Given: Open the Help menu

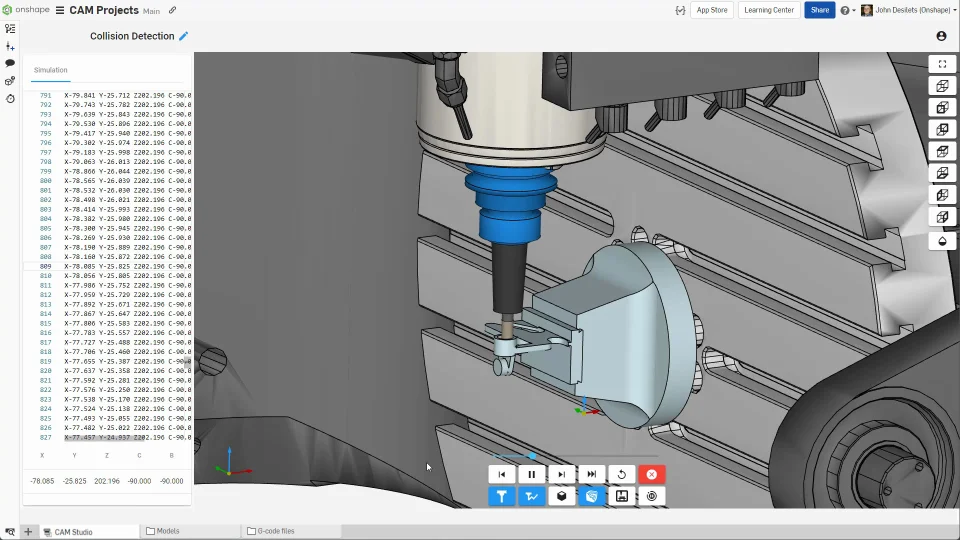Looking at the screenshot, I should tap(847, 10).
